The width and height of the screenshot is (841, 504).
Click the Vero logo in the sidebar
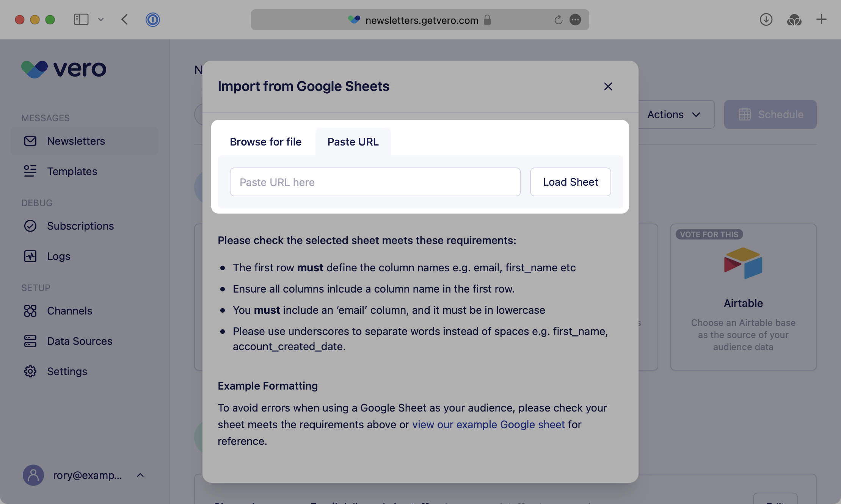tap(63, 69)
